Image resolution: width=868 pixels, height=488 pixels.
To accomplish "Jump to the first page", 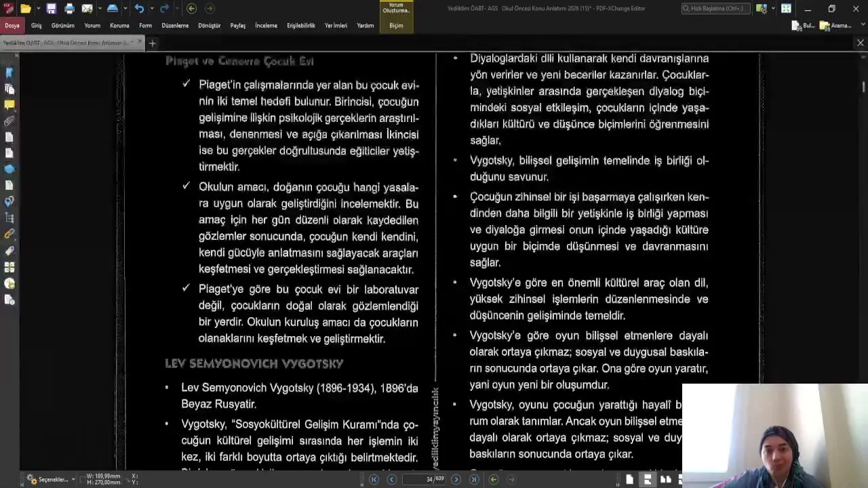I will click(374, 479).
